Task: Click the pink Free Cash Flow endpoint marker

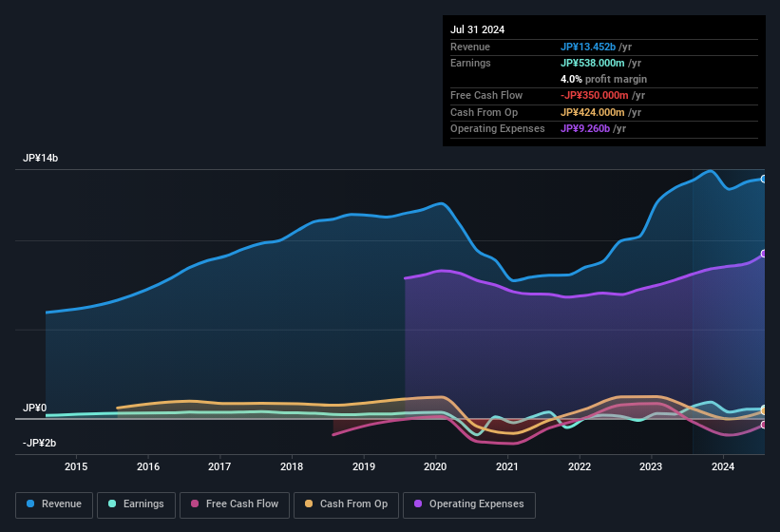Action: [x=764, y=425]
